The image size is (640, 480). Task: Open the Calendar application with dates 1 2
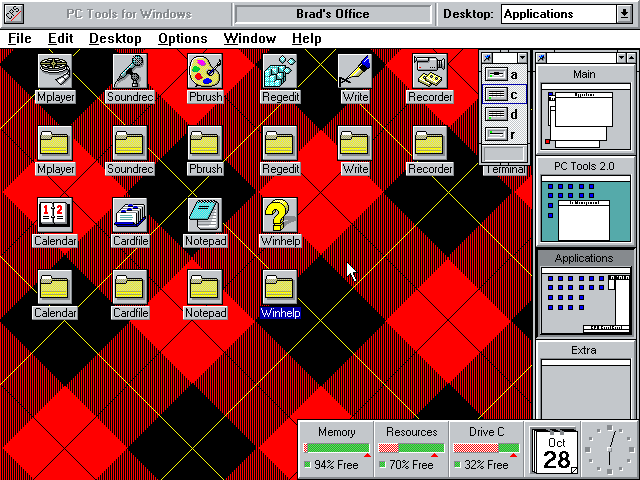(55, 215)
